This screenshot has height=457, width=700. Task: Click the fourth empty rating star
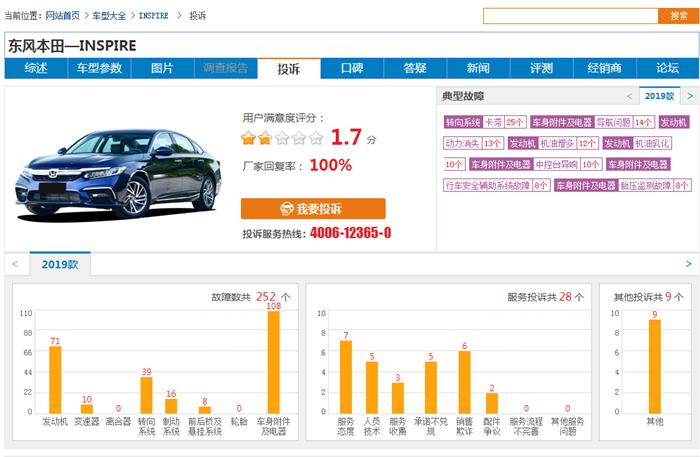click(299, 138)
